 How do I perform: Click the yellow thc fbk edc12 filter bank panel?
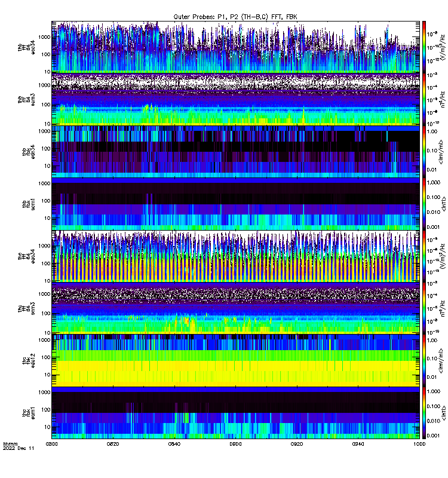(x=235, y=361)
